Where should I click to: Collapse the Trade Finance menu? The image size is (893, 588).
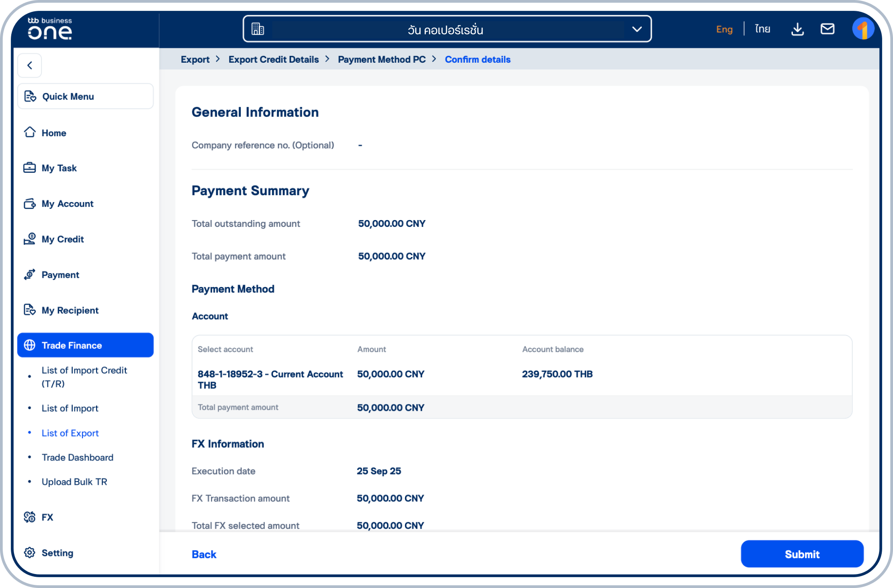pyautogui.click(x=85, y=345)
